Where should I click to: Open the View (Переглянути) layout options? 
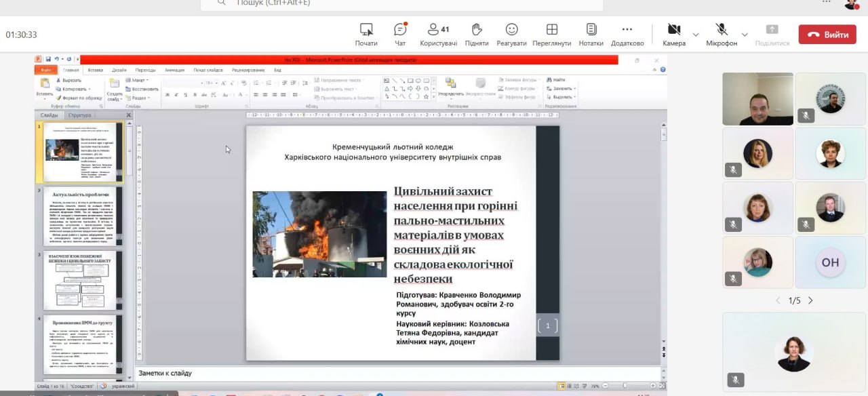pyautogui.click(x=551, y=34)
